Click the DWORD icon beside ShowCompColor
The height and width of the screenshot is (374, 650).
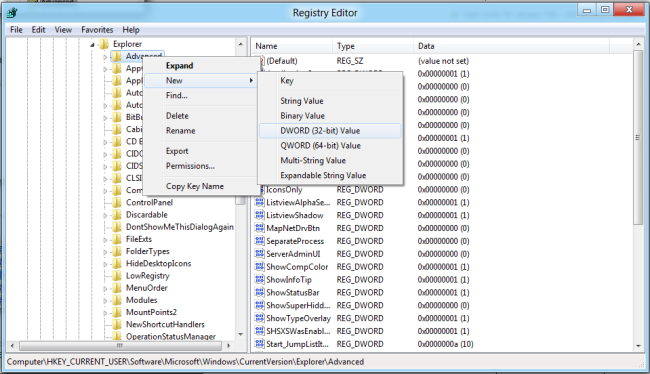pyautogui.click(x=260, y=267)
